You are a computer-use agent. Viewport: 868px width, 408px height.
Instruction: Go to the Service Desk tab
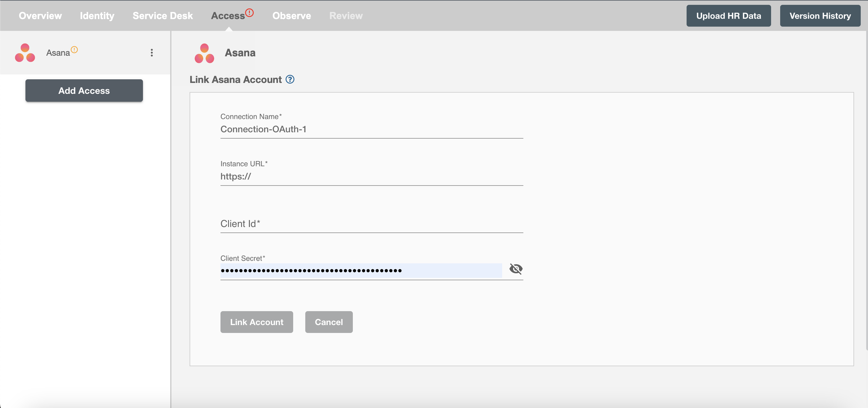tap(162, 16)
